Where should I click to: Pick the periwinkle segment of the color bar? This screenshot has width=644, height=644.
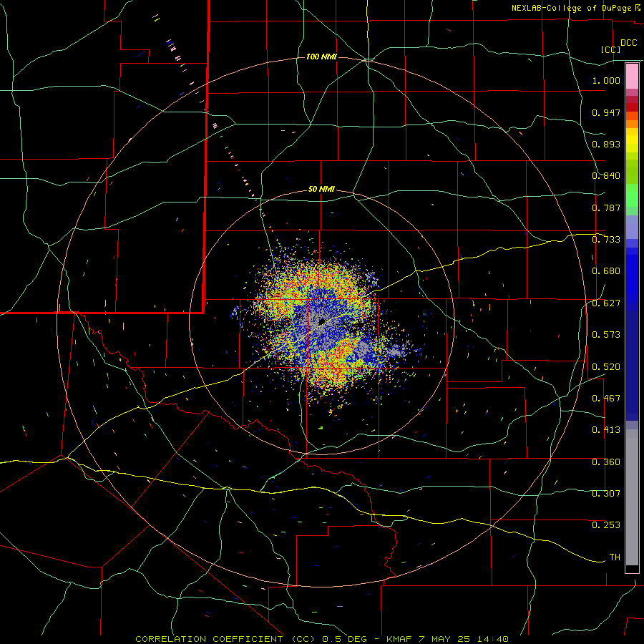[x=632, y=227]
